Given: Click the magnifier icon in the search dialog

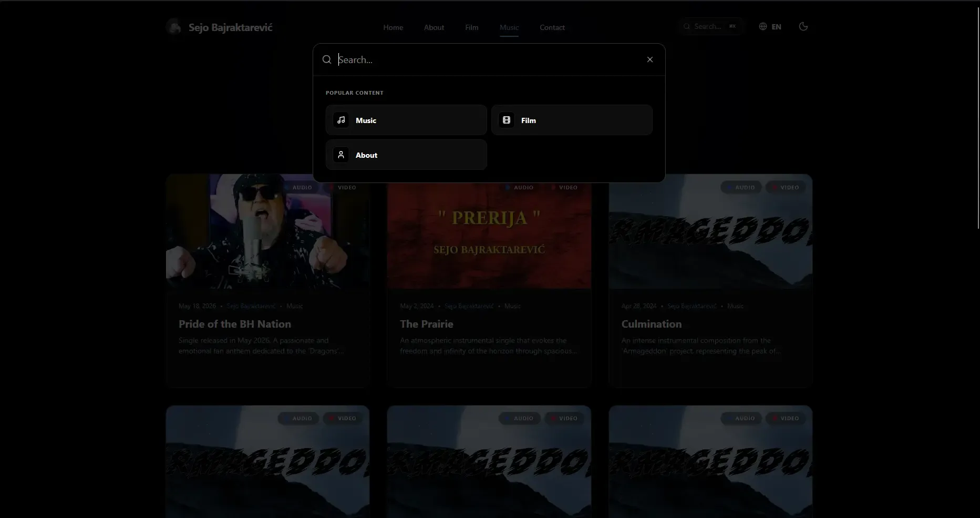Looking at the screenshot, I should click(327, 59).
